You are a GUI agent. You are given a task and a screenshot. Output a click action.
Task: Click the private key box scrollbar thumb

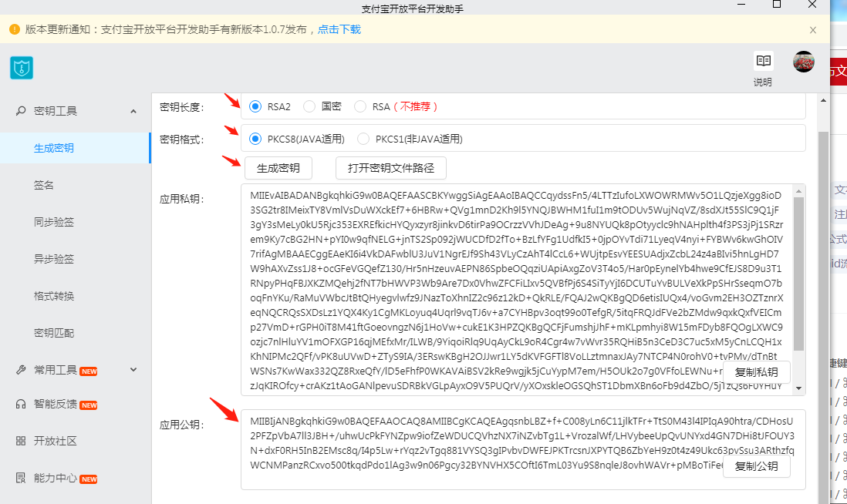[x=798, y=274]
